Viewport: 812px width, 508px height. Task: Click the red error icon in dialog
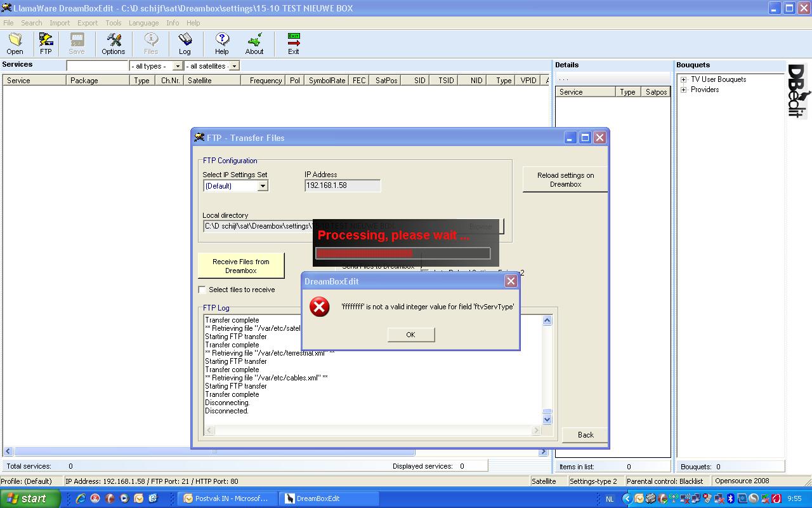[x=319, y=307]
